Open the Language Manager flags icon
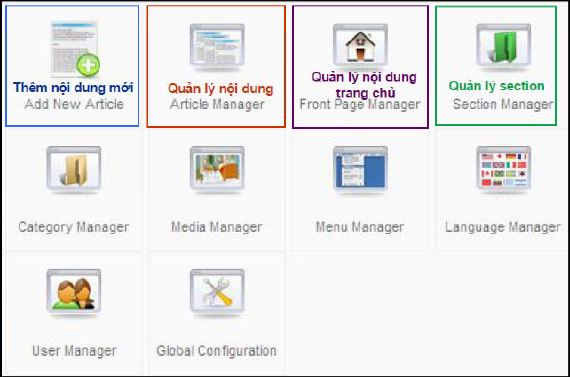The height and width of the screenshot is (377, 570). 503,169
